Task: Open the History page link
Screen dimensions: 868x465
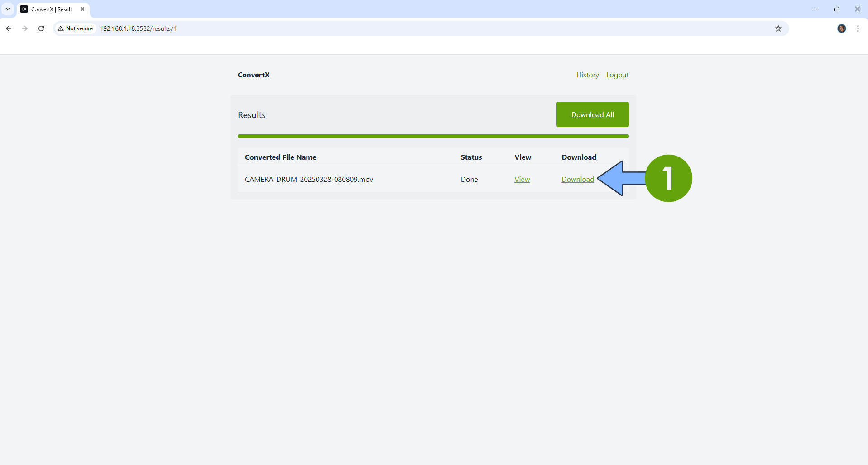Action: (x=587, y=75)
